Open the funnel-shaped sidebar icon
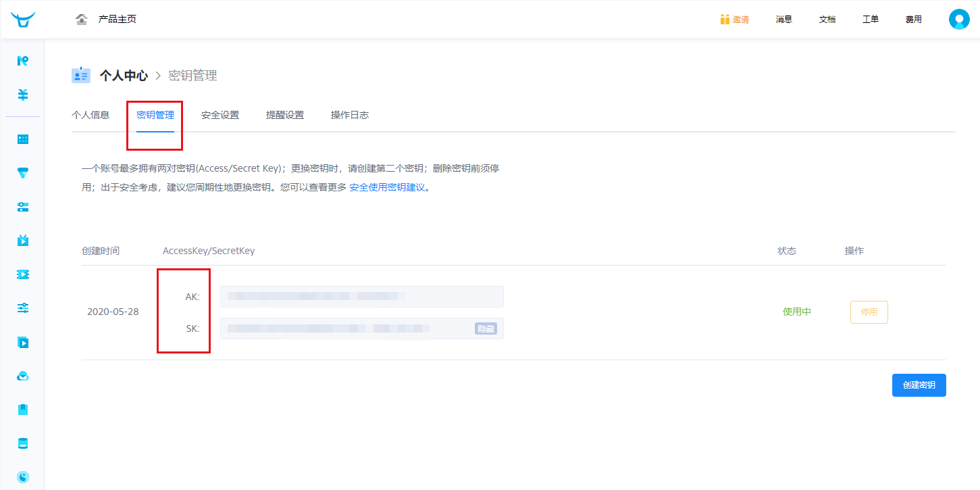Image resolution: width=980 pixels, height=490 pixels. click(x=23, y=173)
